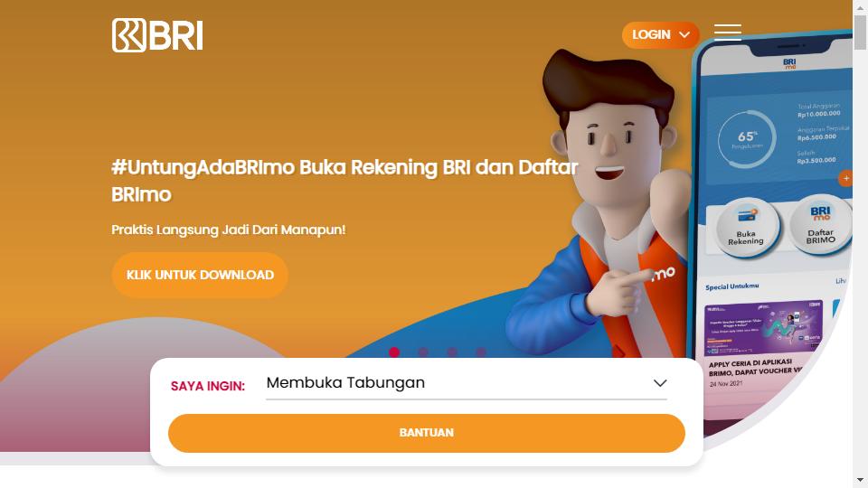Screen dimensions: 868x488
Task: Click the page vertical scrollbar thumb
Action: click(x=860, y=33)
